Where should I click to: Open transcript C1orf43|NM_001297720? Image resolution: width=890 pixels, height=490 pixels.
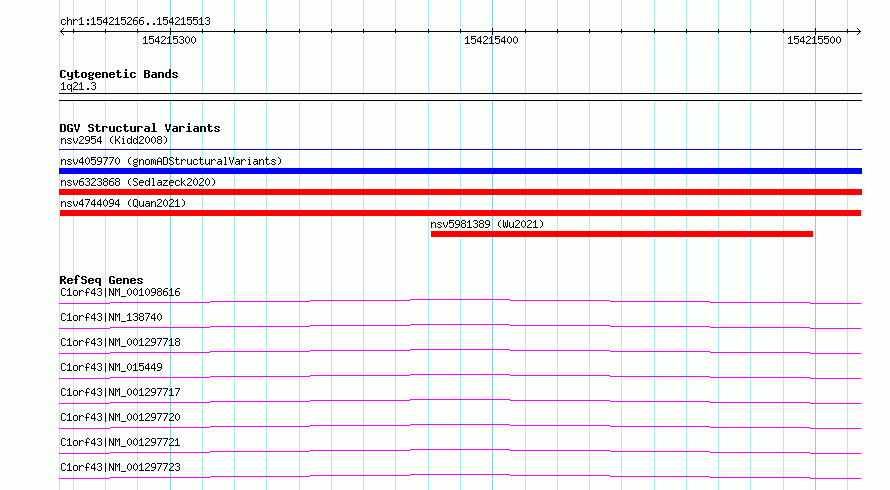coord(120,417)
